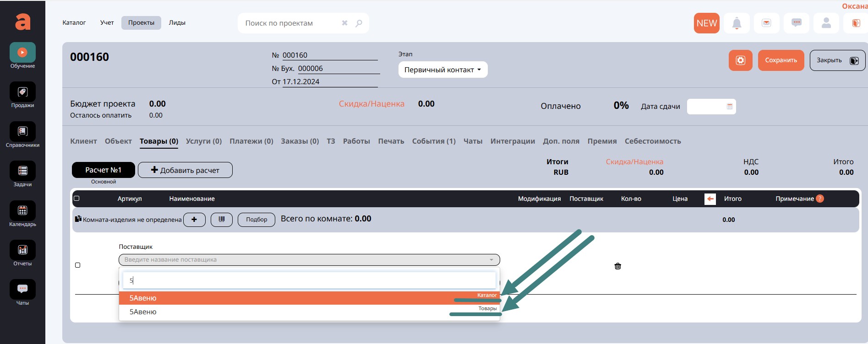This screenshot has width=868, height=344.
Task: Open the Поставщик supplier dropdown
Action: point(309,260)
